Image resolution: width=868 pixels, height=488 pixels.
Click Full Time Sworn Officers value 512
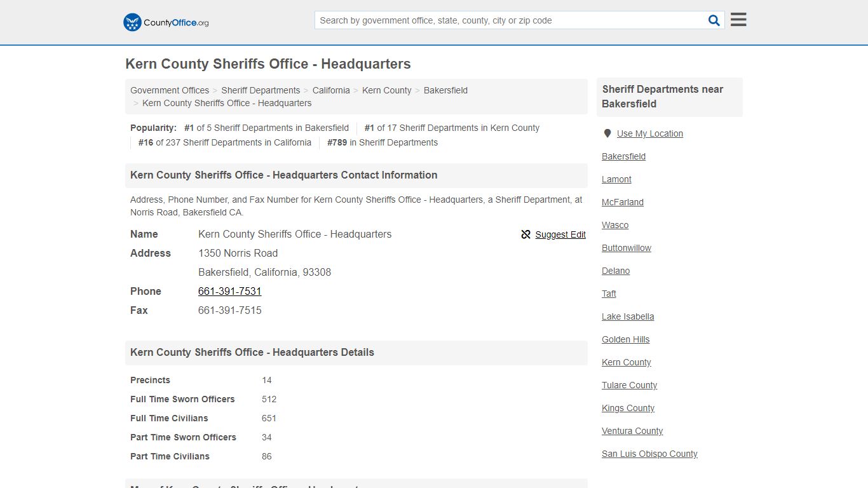[269, 399]
